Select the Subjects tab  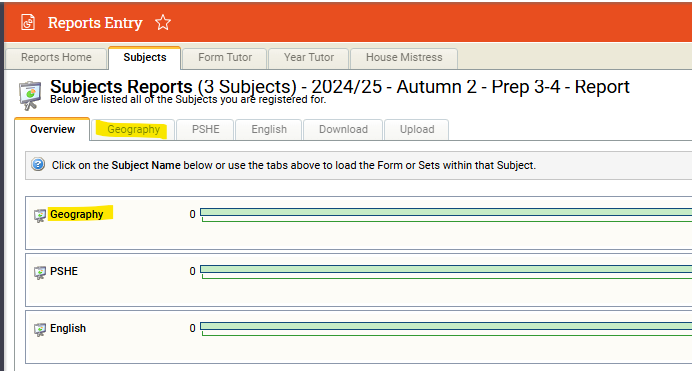pos(145,58)
